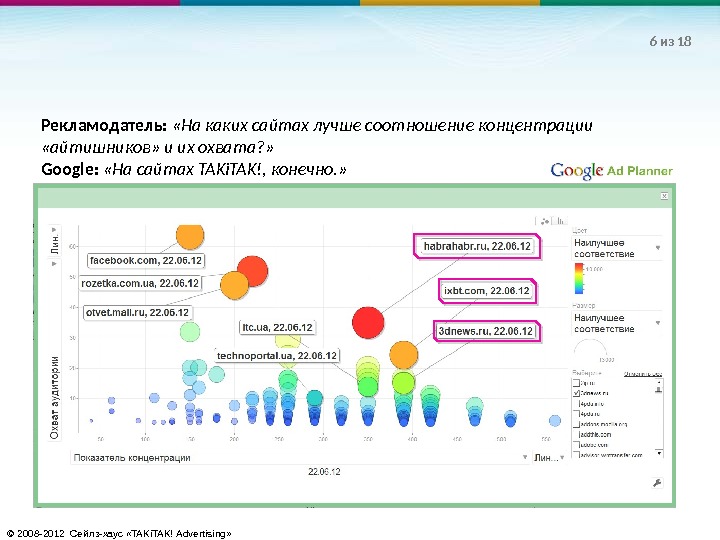Tick the advisor.wmtransfer.com checkbox
This screenshot has height=540, width=720.
coord(576,455)
